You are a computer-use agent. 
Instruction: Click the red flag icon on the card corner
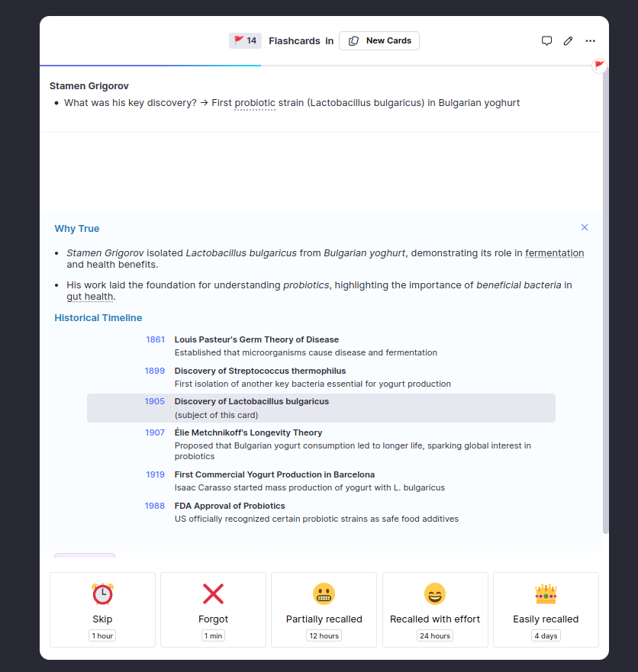[x=599, y=66]
